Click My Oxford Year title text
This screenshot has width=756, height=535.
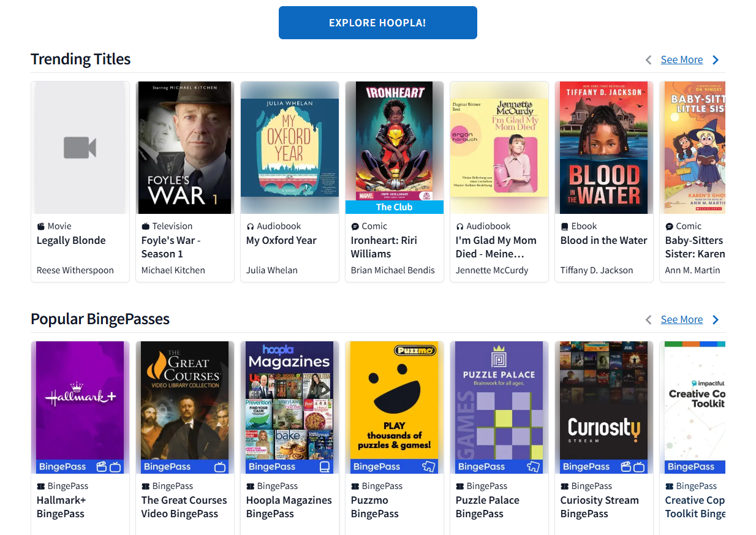281,240
